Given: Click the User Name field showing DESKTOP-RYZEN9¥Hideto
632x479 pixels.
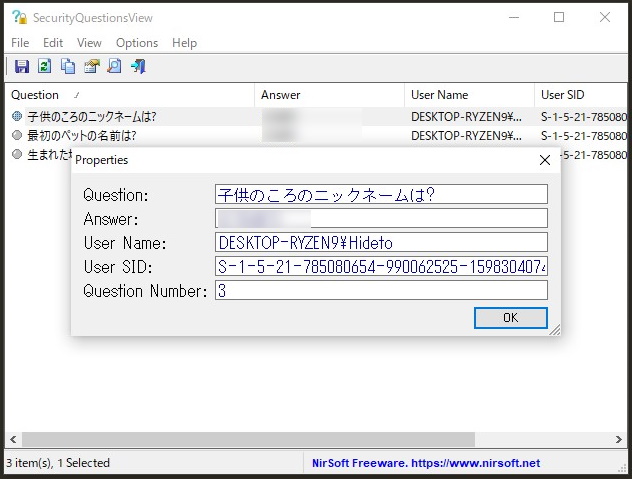Looking at the screenshot, I should (381, 242).
